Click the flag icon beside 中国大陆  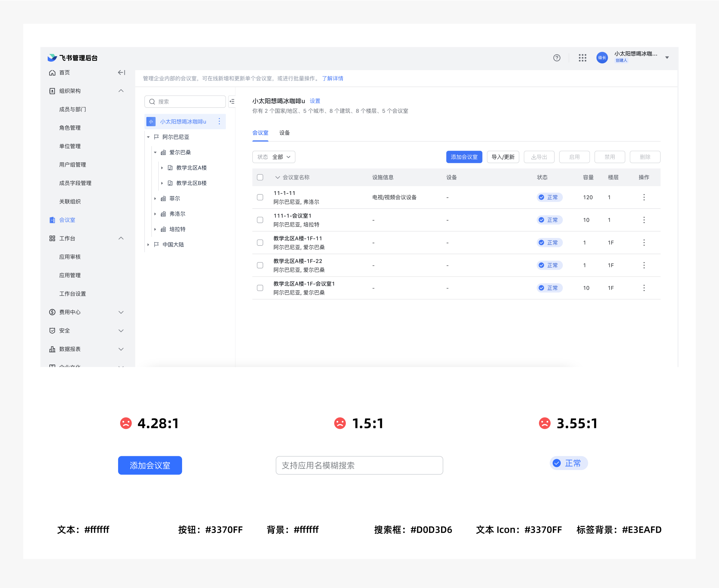pyautogui.click(x=156, y=245)
